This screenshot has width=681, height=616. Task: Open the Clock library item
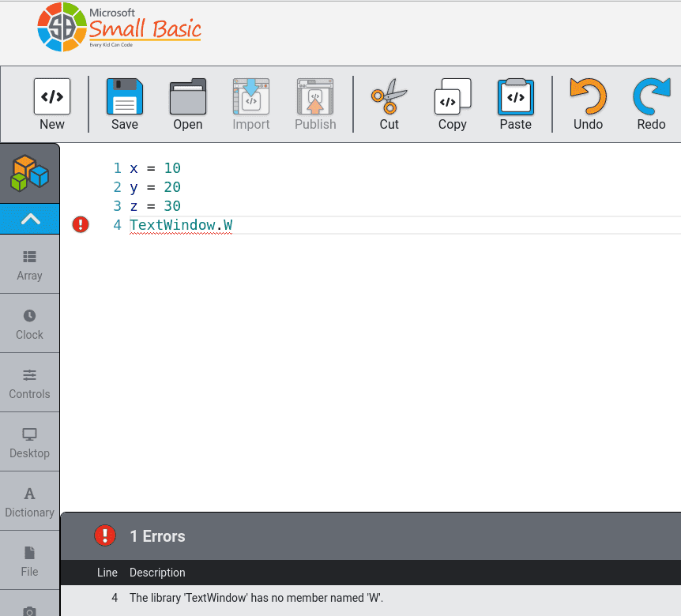pyautogui.click(x=29, y=324)
